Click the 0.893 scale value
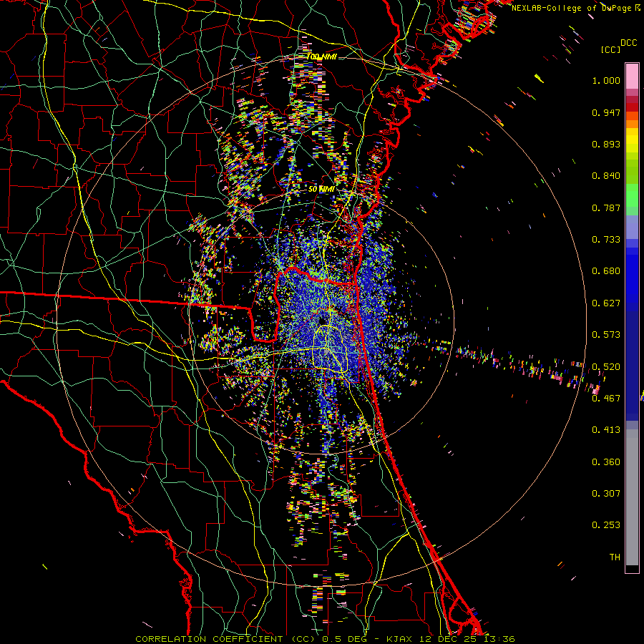The height and width of the screenshot is (644, 644). point(606,144)
